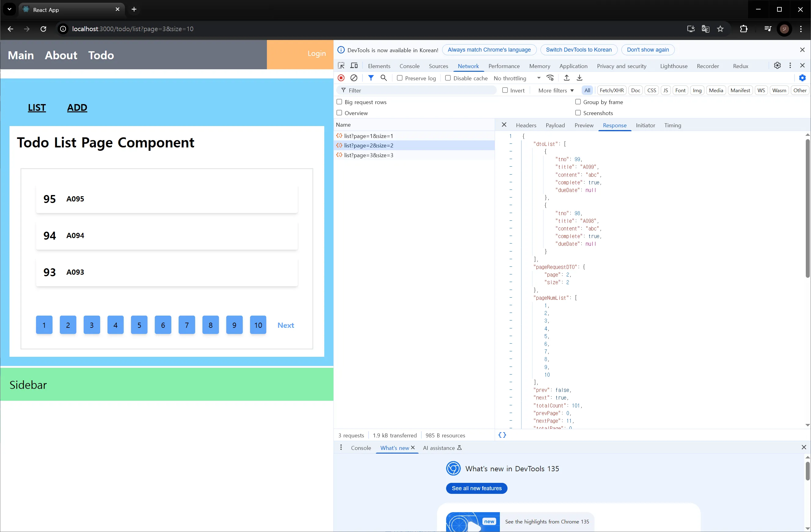Open the Extensions puzzle icon
The height and width of the screenshot is (532, 811).
tap(744, 29)
